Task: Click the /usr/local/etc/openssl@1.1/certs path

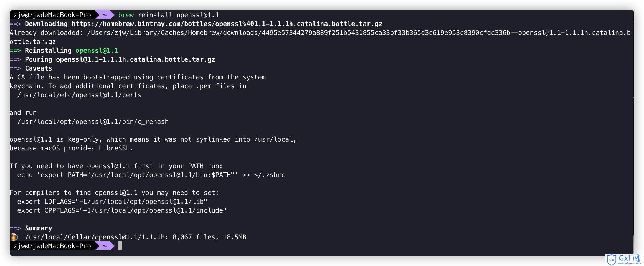Action: [x=79, y=95]
